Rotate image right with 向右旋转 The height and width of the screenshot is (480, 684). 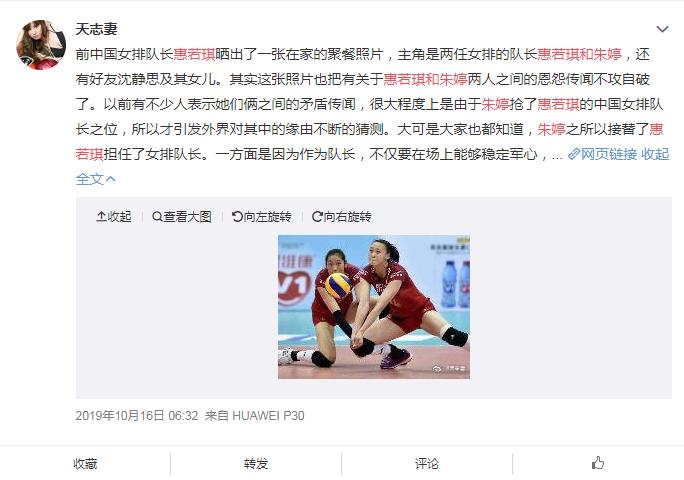coord(342,216)
